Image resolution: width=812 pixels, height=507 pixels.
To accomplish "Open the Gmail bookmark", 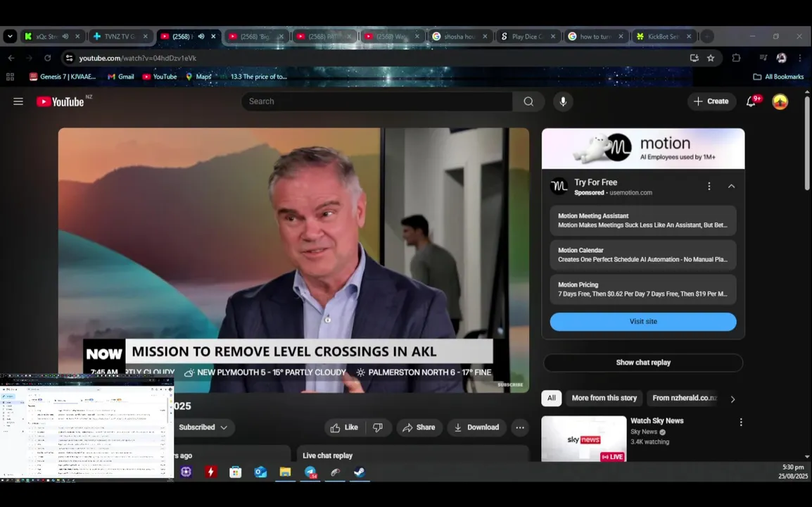I will tap(120, 77).
